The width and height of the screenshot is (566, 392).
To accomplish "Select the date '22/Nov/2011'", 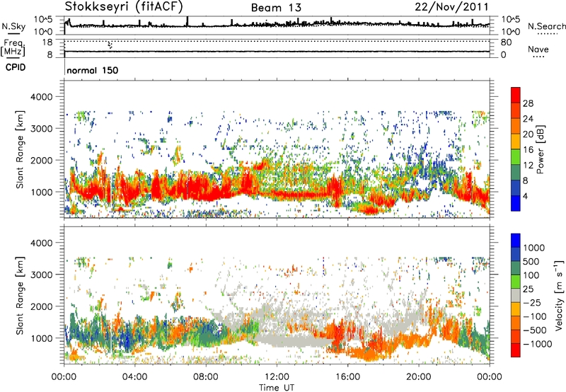I will [x=451, y=6].
